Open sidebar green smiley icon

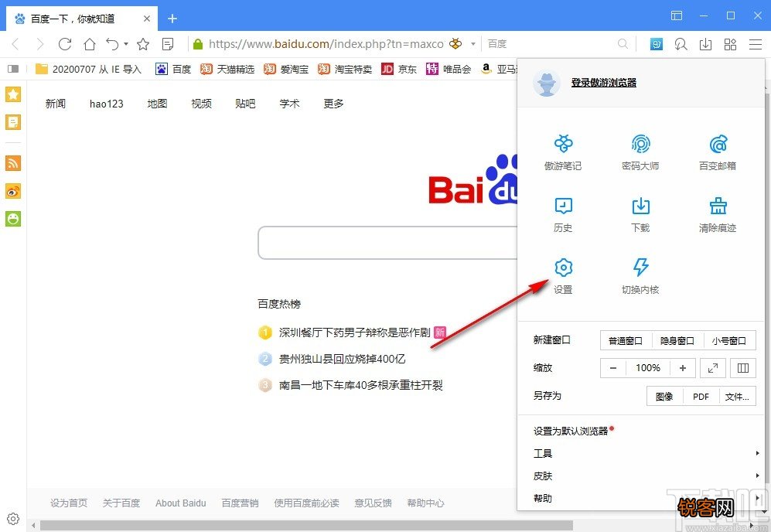click(13, 219)
